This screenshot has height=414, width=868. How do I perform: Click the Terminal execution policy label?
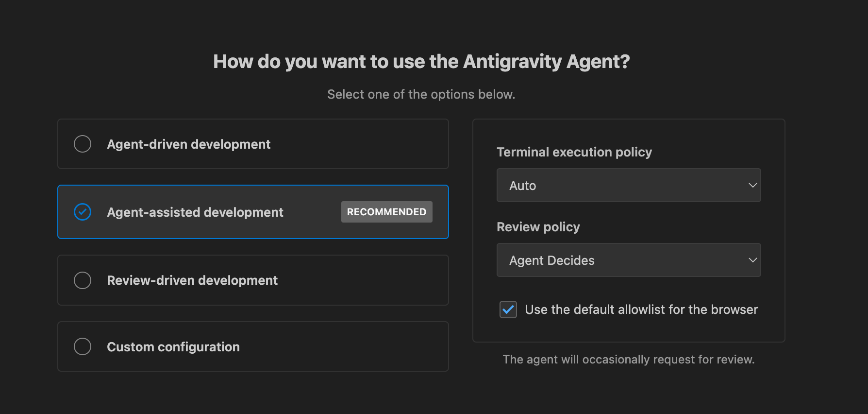pos(574,152)
